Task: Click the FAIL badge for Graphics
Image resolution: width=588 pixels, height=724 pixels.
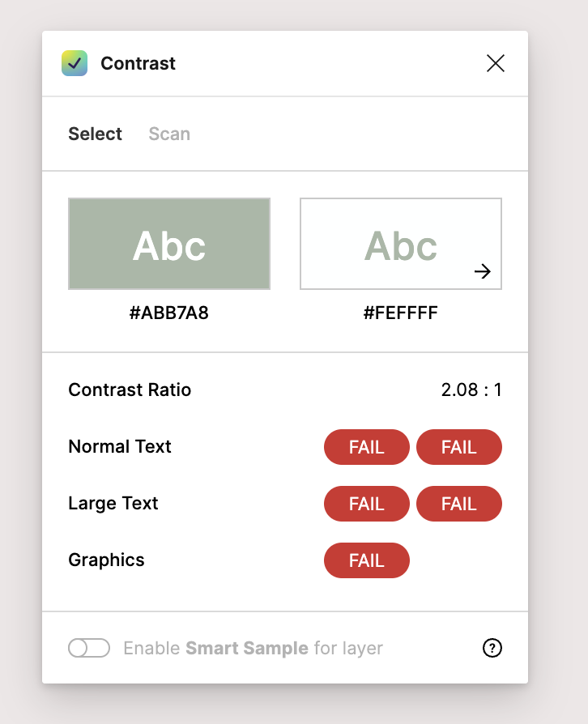Action: click(367, 560)
